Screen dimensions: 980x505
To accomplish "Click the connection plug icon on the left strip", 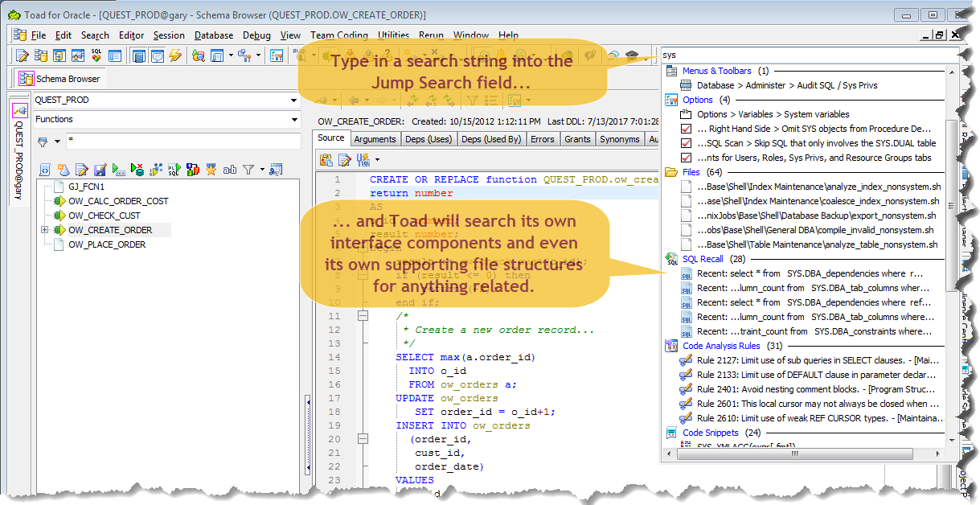I will (20, 110).
